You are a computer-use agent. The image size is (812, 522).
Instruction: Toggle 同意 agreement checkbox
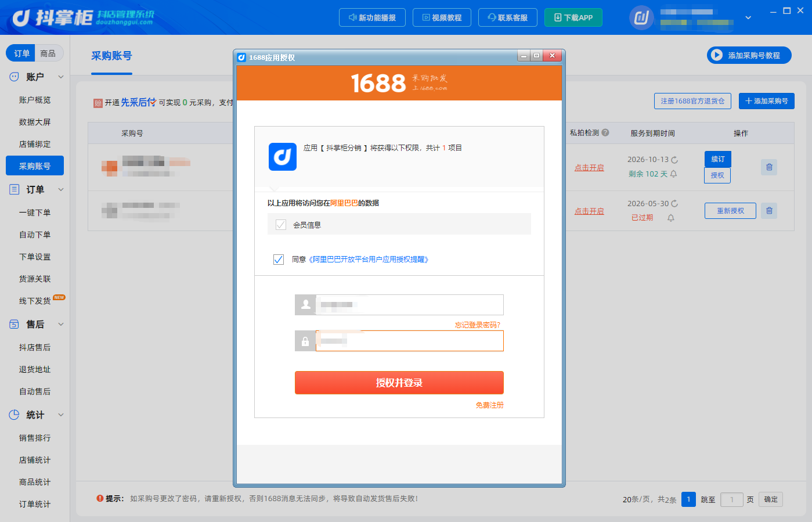click(279, 259)
